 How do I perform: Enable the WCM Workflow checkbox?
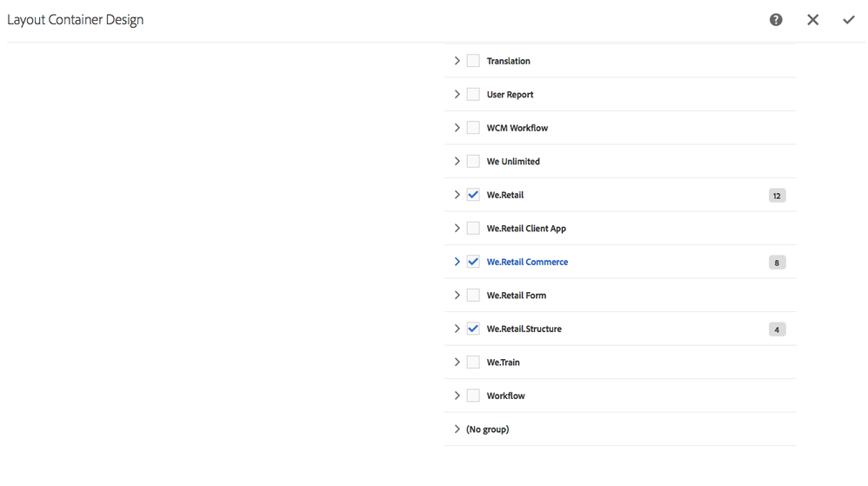click(x=473, y=128)
